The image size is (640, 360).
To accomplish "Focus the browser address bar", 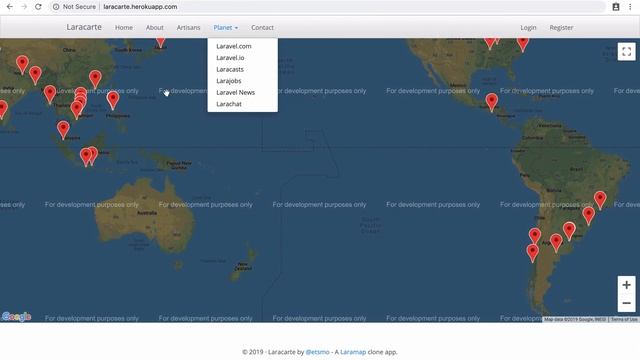I will [327, 7].
